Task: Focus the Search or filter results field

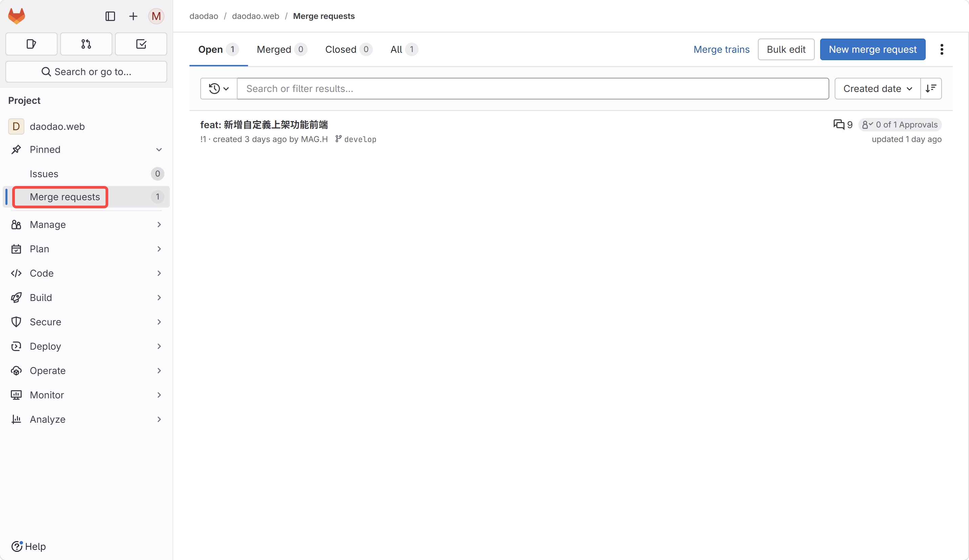Action: click(x=533, y=89)
